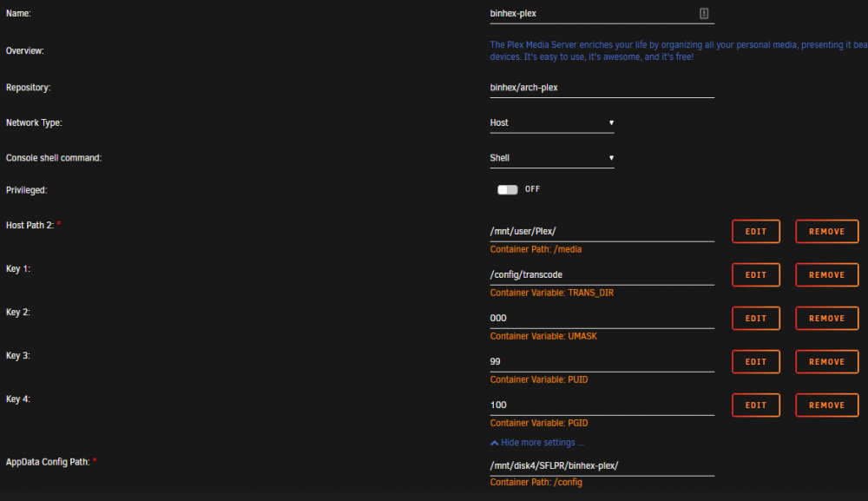Collapse settings via Hide more settings
The image size is (868, 501).
pos(537,443)
